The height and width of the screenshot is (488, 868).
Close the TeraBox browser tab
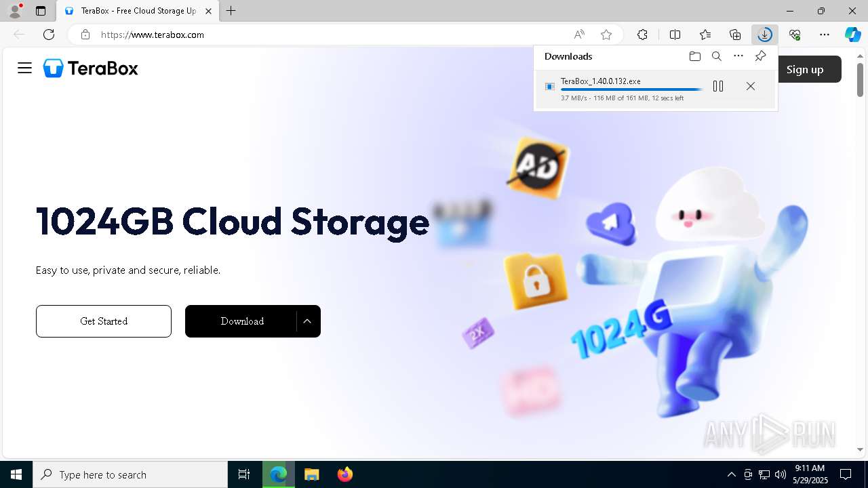[208, 11]
